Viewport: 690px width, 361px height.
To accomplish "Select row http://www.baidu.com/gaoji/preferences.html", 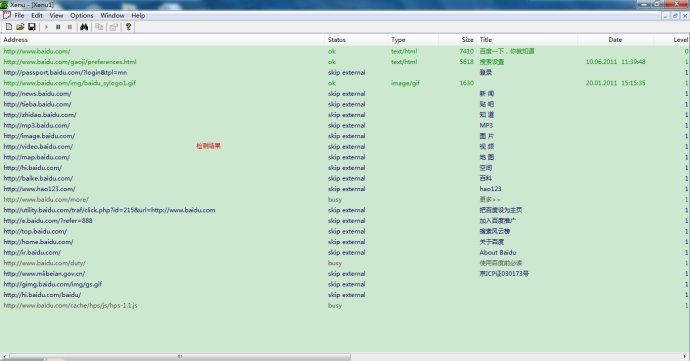I will coord(345,62).
